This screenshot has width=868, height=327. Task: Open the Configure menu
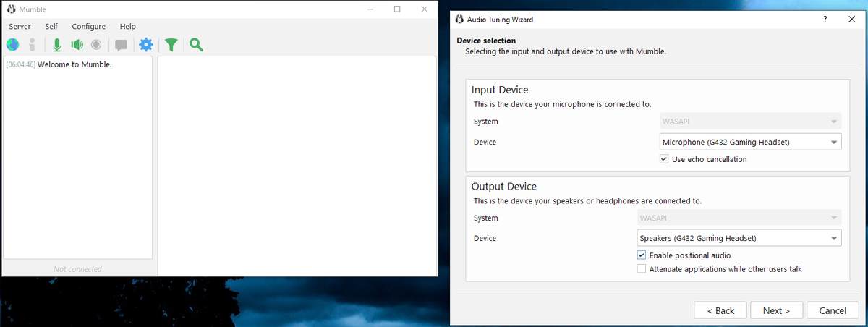pos(88,26)
